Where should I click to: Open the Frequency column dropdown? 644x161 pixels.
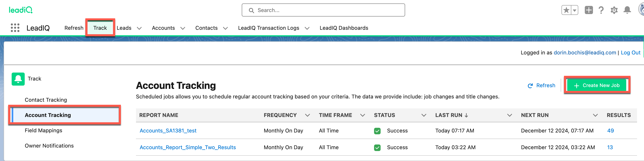308,115
